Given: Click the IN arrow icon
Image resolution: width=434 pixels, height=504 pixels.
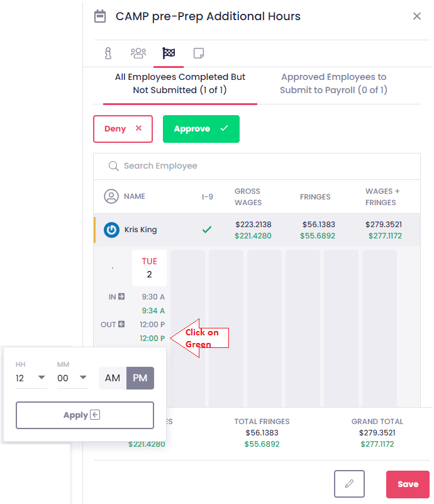Looking at the screenshot, I should pos(121,296).
